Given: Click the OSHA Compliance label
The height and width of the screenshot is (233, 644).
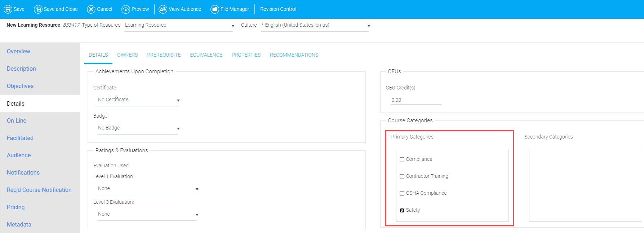Looking at the screenshot, I should click(x=426, y=193).
